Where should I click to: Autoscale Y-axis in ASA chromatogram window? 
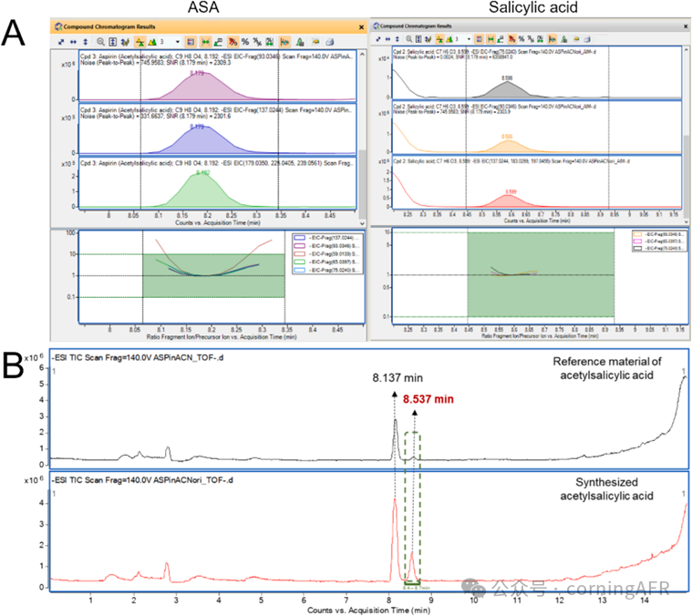point(86,42)
